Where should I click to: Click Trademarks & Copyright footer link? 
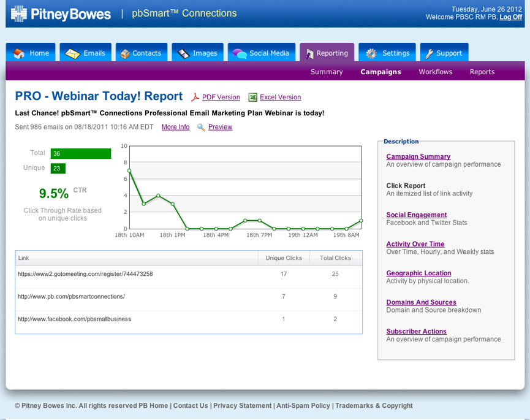pos(374,405)
